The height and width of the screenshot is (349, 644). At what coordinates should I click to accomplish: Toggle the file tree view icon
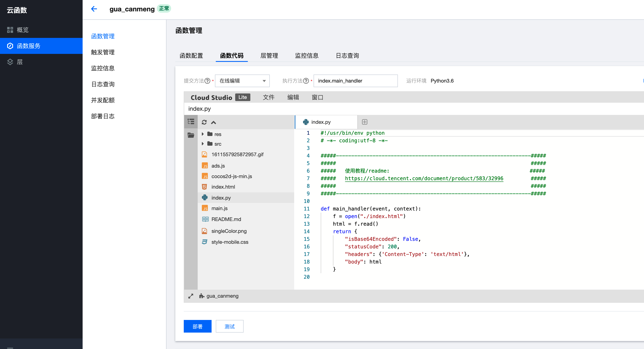point(191,122)
